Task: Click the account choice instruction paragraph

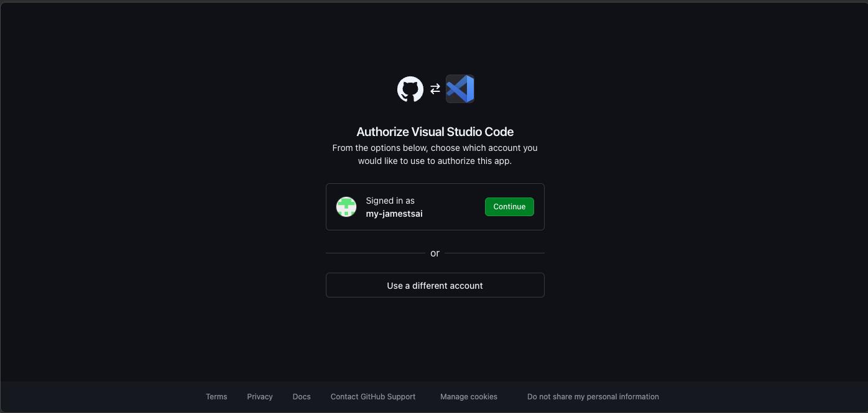Action: coord(435,154)
